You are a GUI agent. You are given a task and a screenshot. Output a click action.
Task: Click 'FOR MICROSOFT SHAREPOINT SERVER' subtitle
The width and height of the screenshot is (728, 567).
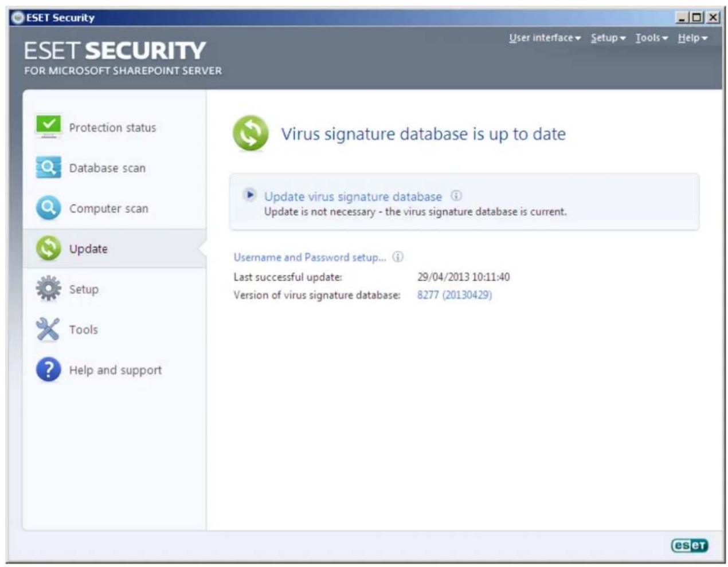tap(123, 70)
